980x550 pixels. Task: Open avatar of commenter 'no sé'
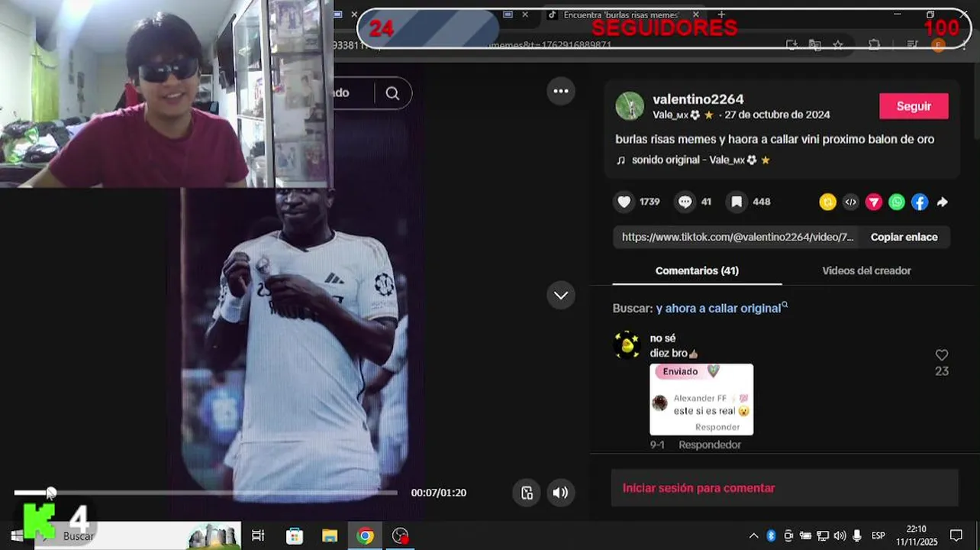click(x=627, y=345)
